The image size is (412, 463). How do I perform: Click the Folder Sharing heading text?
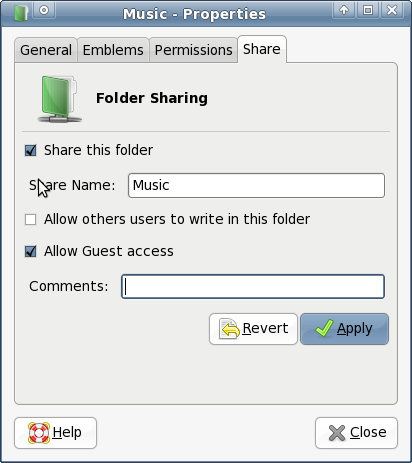(152, 98)
